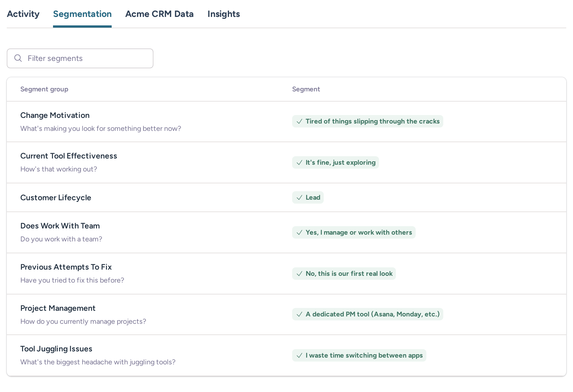Click the checkmark beside 'Yes, I manage'
The image size is (573, 392).
tap(299, 232)
